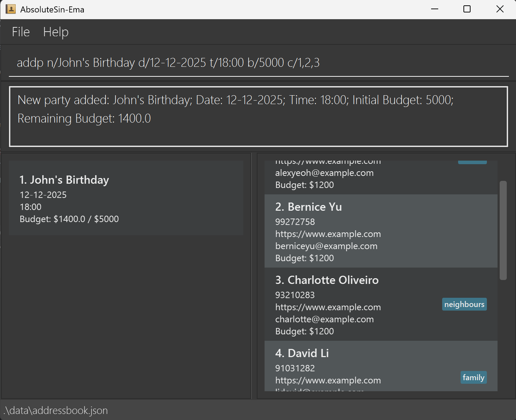Close the AbsoluteSin-Ema window
This screenshot has height=420, width=516.
(x=500, y=9)
